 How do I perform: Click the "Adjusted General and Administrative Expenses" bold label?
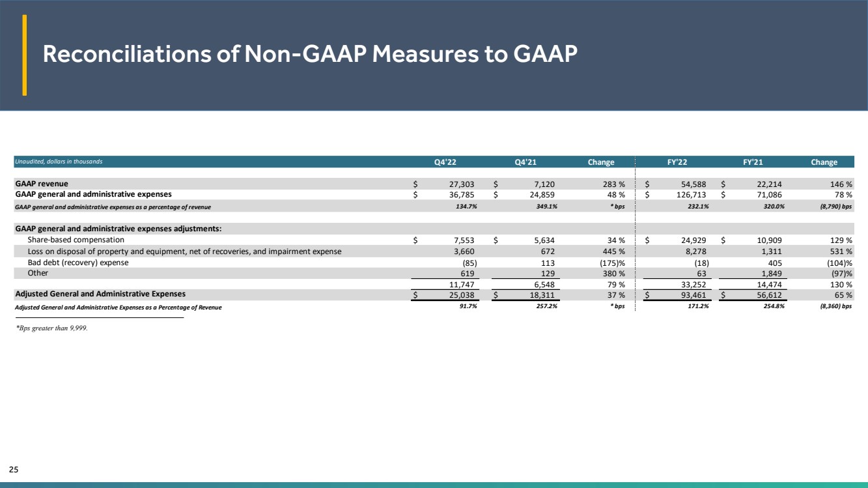click(100, 294)
